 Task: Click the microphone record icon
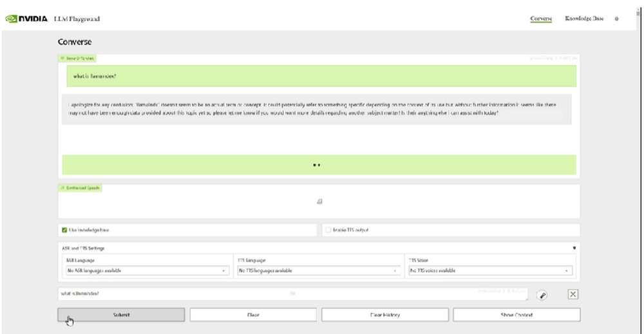tap(542, 295)
